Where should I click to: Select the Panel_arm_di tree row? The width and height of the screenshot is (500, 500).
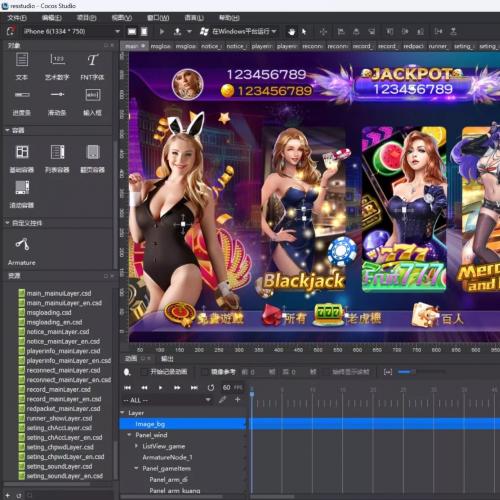[169, 480]
